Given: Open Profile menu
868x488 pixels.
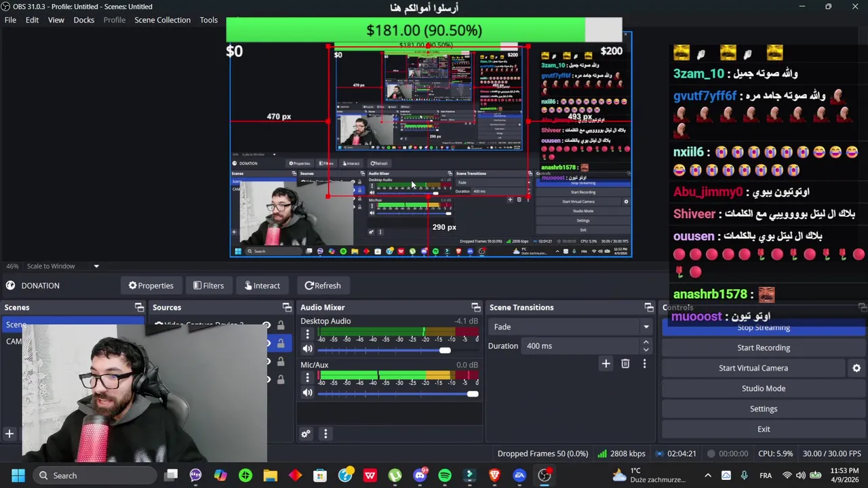Looking at the screenshot, I should pos(114,20).
